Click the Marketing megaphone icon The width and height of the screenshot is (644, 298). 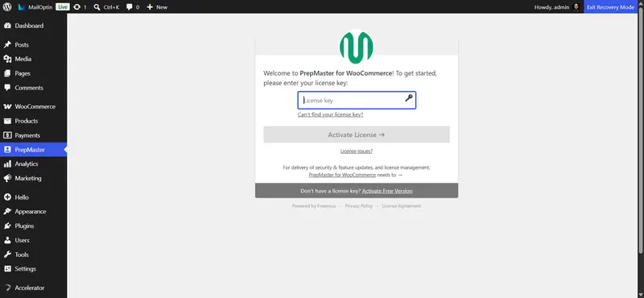[x=7, y=178]
